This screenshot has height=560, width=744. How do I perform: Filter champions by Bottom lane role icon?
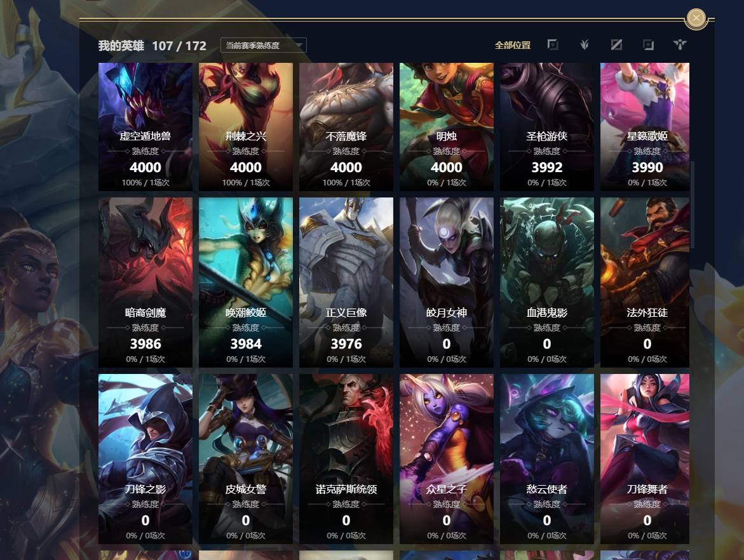(x=648, y=44)
